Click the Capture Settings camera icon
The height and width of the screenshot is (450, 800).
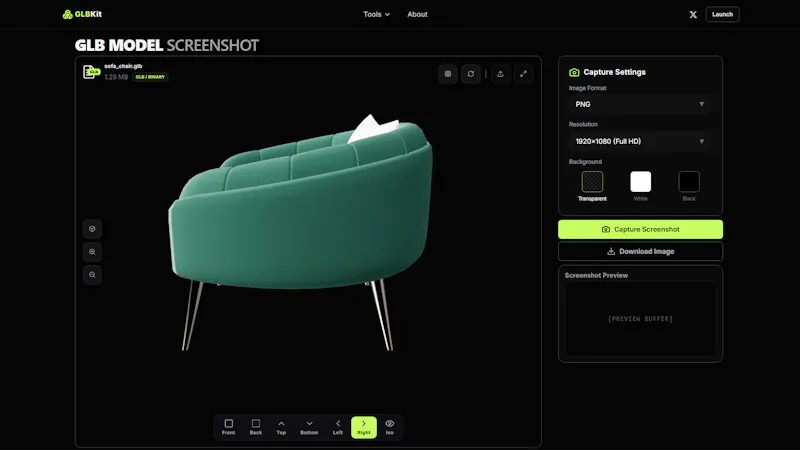tap(574, 72)
